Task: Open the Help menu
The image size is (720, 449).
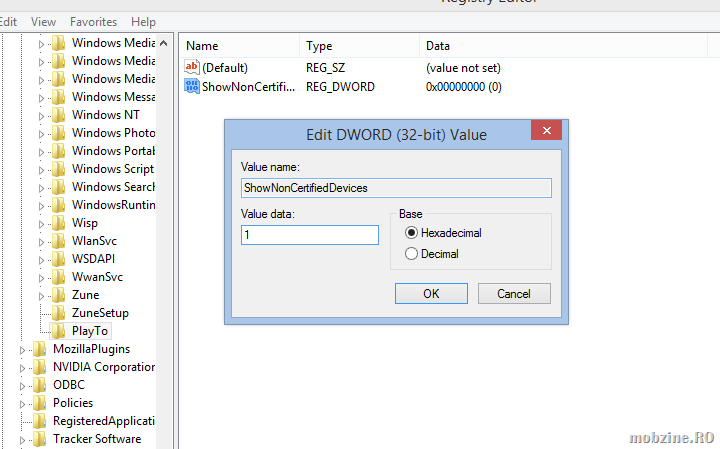Action: point(143,22)
